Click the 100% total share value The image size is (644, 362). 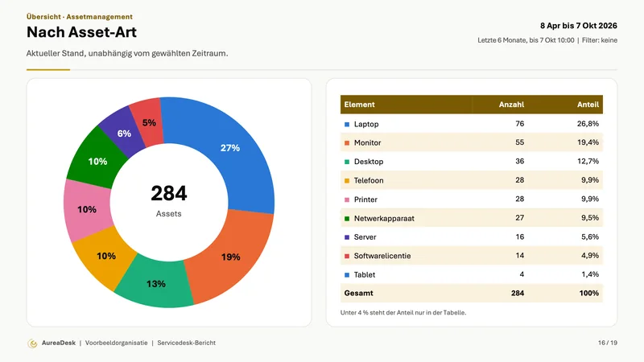tap(589, 294)
